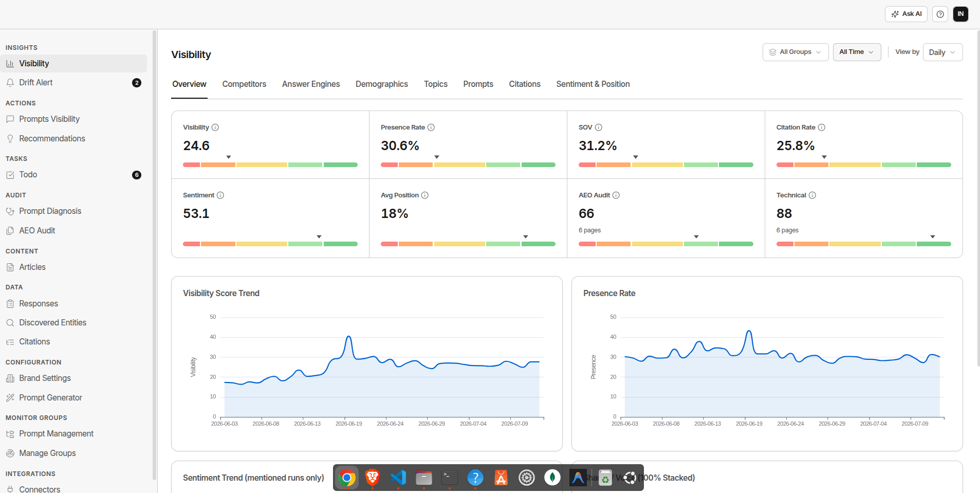Click the Visibility Score Trend chart peak
Viewport: 980px width, 493px height.
click(349, 337)
